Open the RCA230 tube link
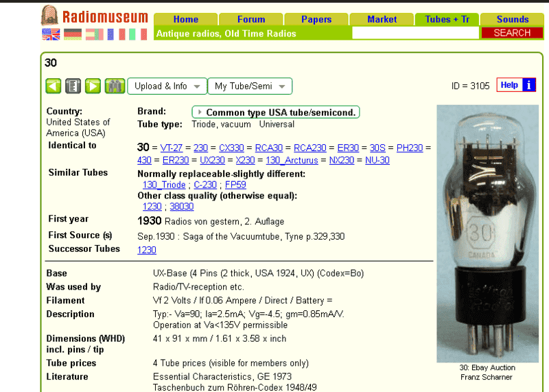 point(310,148)
